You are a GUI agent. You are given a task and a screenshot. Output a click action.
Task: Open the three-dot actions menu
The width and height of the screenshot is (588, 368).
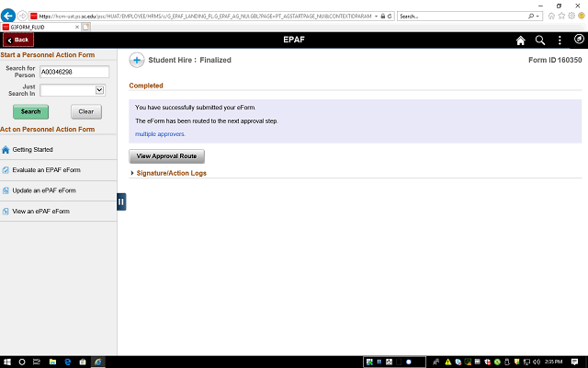pos(560,40)
